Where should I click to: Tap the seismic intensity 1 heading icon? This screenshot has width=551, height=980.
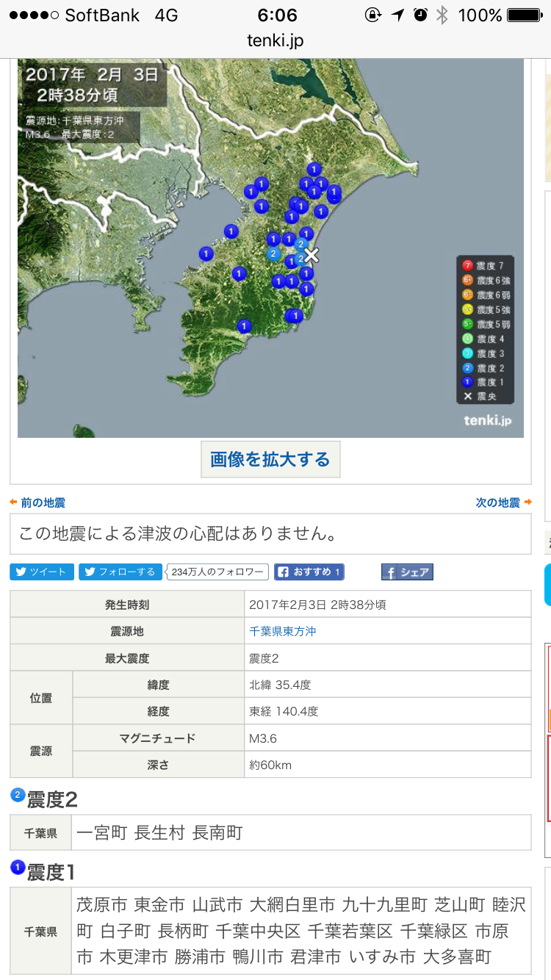(18, 868)
